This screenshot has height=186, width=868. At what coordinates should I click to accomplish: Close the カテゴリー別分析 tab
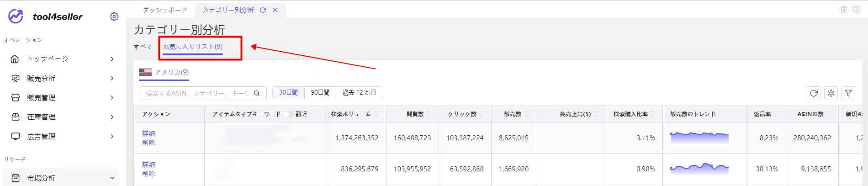275,10
